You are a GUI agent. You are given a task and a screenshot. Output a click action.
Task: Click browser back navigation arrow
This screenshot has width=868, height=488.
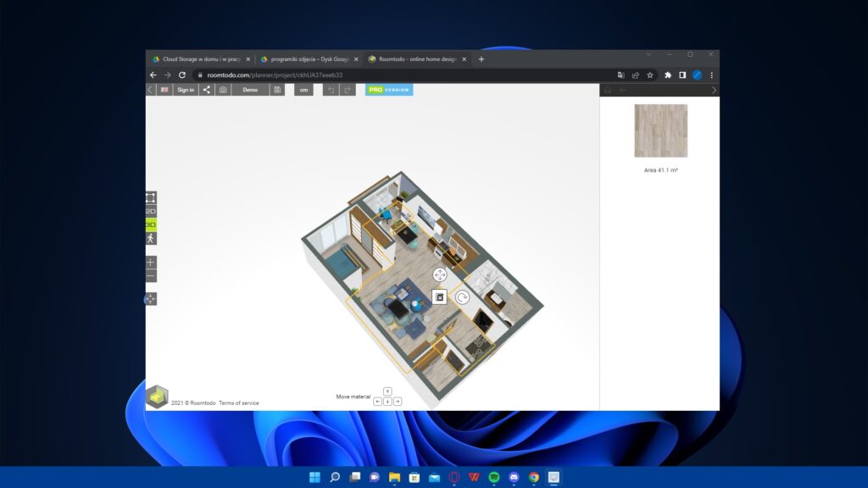153,75
